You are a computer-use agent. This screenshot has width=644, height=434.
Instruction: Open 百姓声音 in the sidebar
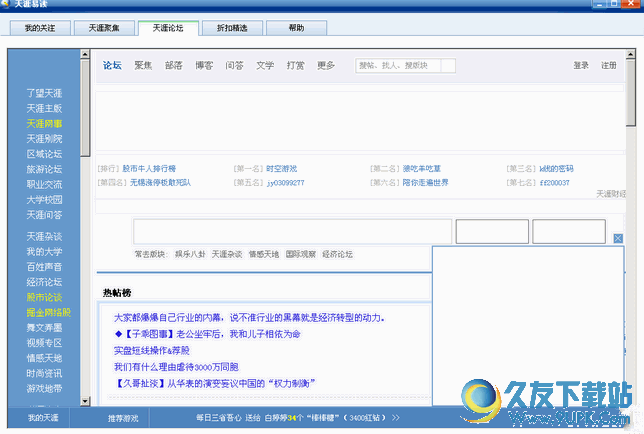[44, 267]
